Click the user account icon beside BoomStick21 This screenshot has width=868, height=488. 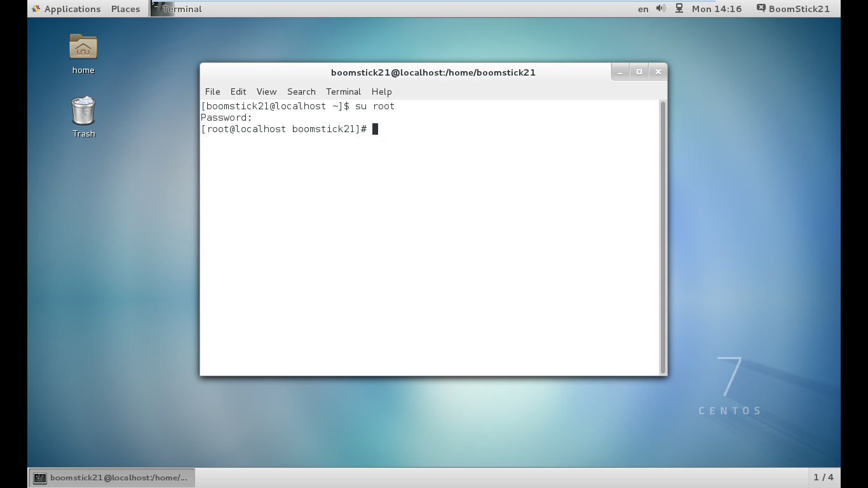coord(760,9)
